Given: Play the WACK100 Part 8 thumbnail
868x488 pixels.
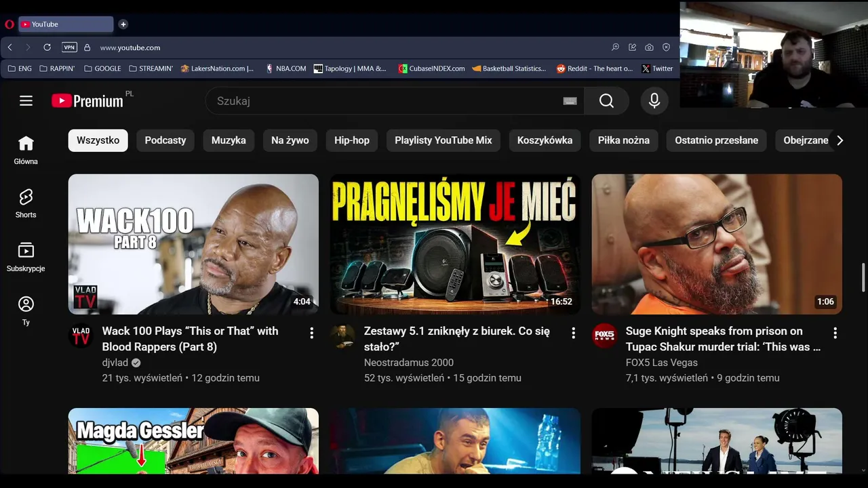Looking at the screenshot, I should 193,244.
